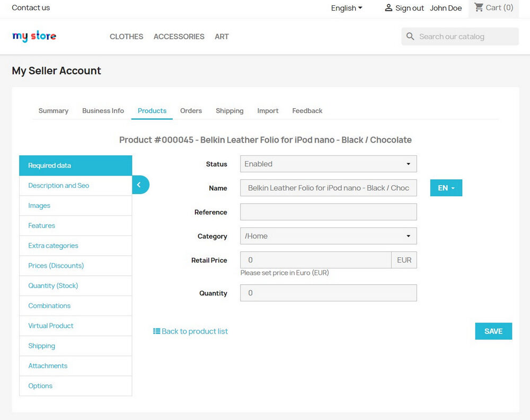
Task: Click Sign out
Action: pos(409,8)
